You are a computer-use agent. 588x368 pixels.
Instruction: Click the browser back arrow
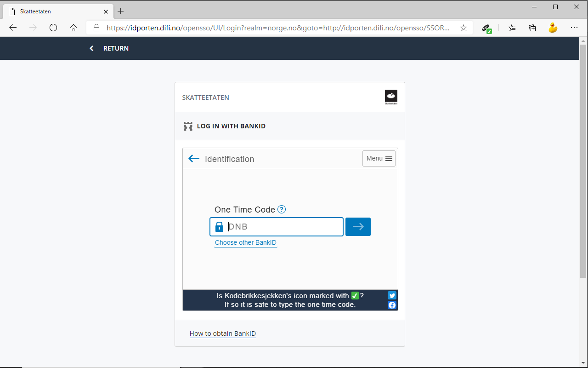[x=13, y=28]
